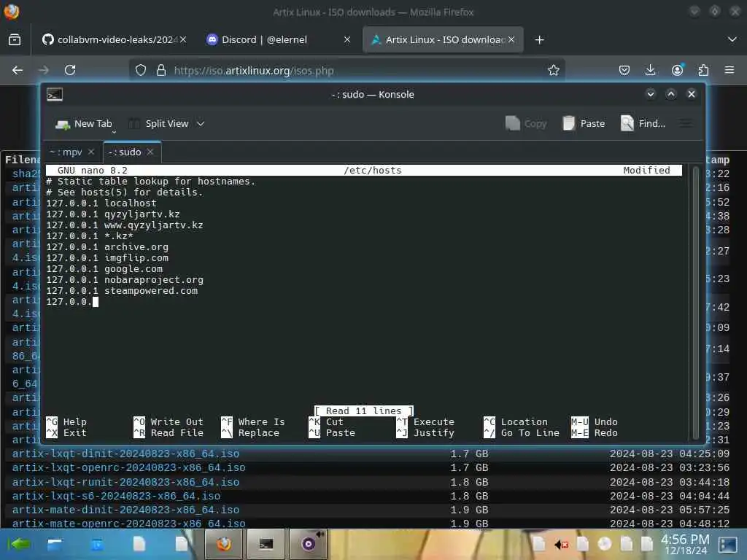Click the taskbar clock showing 4:56 PM
Viewport: 747px width, 560px height.
[685, 544]
